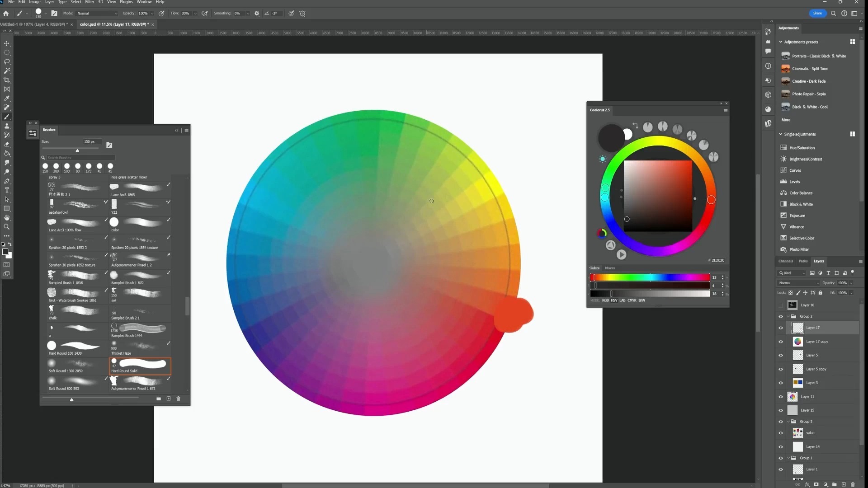Toggle lock transparent pixels in Layers
The height and width of the screenshot is (488, 868).
click(791, 293)
